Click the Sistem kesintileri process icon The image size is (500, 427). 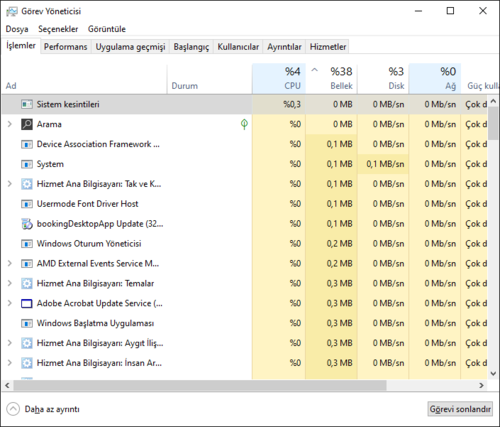[27, 104]
